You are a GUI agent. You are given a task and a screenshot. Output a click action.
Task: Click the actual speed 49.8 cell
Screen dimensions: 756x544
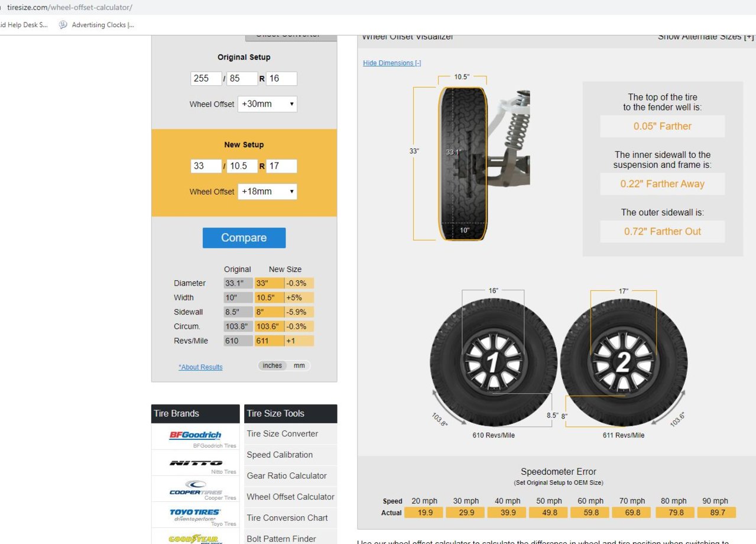pos(550,513)
